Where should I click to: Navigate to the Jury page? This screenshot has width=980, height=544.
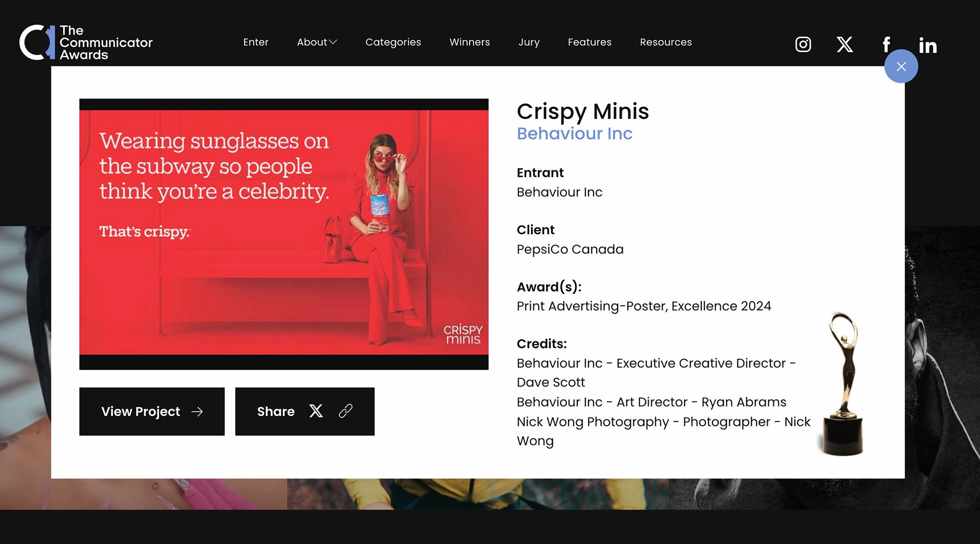[x=529, y=42]
